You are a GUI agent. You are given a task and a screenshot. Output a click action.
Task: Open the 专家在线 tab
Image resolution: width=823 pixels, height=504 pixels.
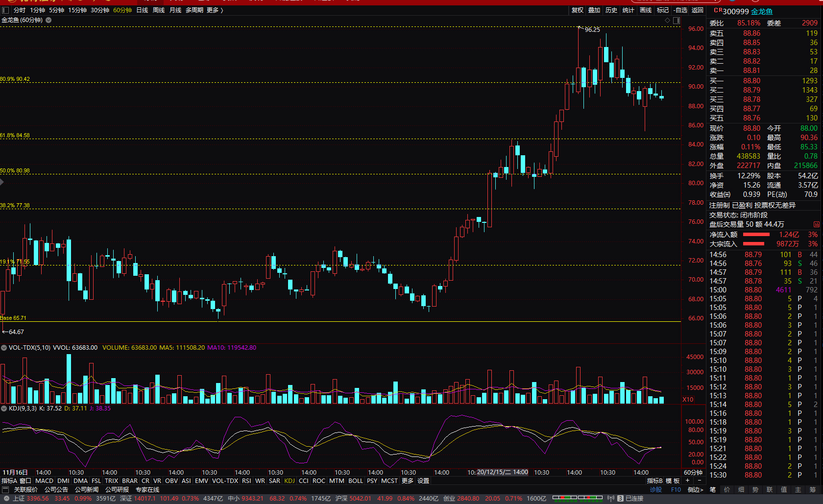147,490
